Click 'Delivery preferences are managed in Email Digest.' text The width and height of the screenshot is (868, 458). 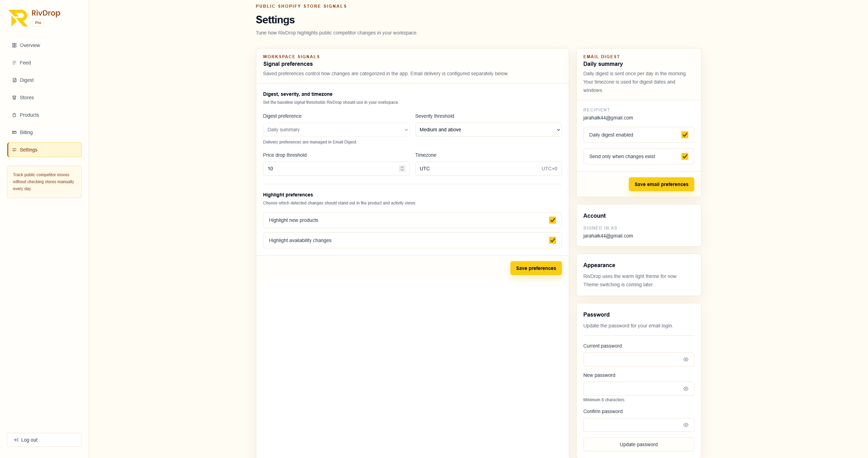coord(310,142)
